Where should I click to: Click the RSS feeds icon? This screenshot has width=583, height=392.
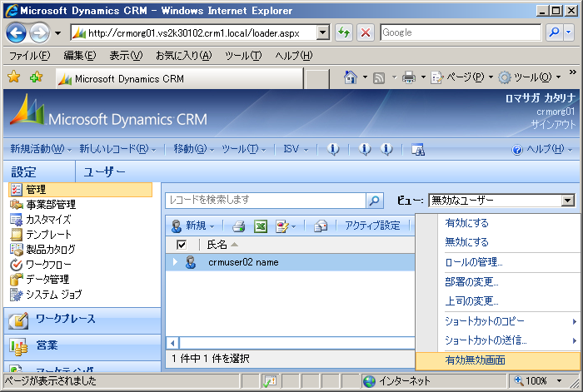pos(379,77)
